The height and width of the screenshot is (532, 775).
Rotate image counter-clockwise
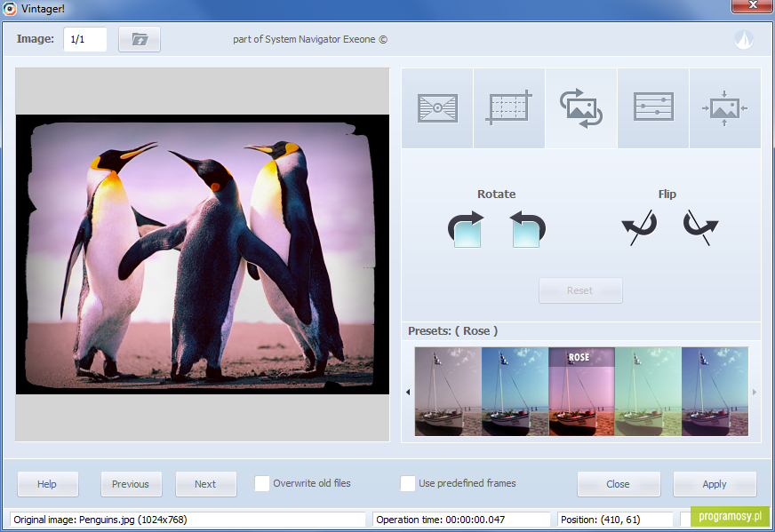tap(527, 229)
